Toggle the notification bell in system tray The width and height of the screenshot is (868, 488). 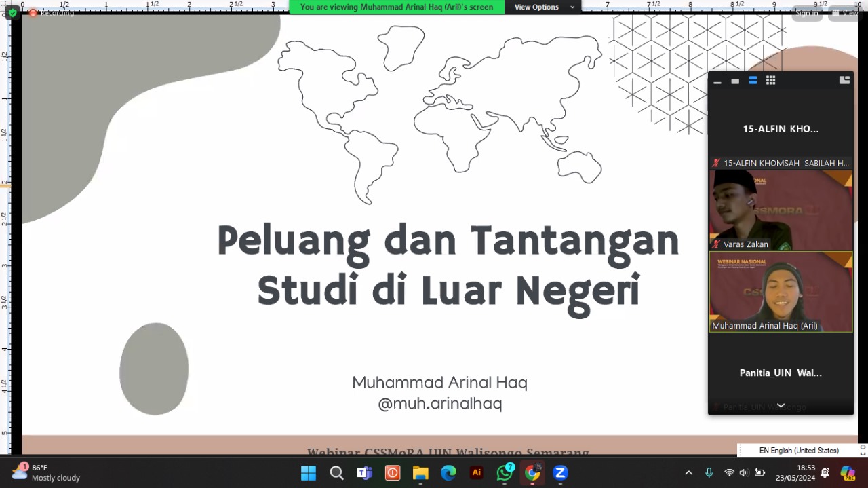point(825,472)
